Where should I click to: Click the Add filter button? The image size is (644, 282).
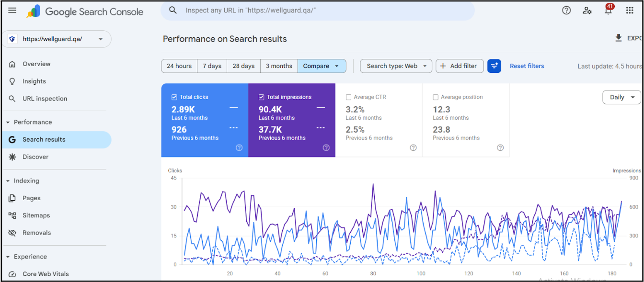(x=459, y=66)
